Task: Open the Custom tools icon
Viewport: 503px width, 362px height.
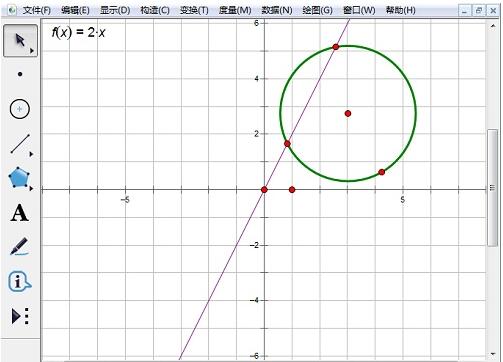Action: [x=20, y=316]
